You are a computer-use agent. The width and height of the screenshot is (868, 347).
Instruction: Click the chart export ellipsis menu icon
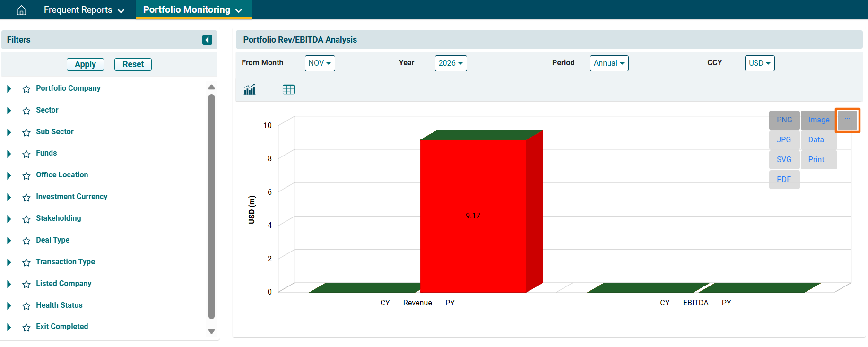click(847, 120)
